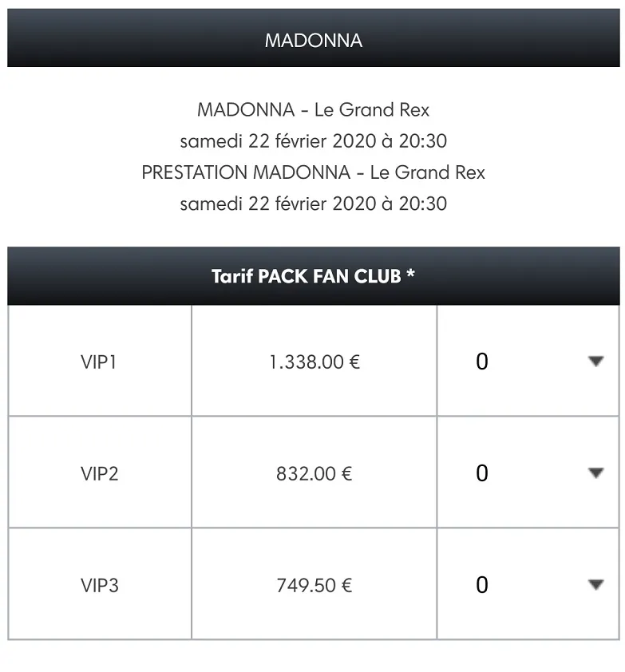Click the VIP3 quantity value 0
625x672 pixels.
click(482, 585)
